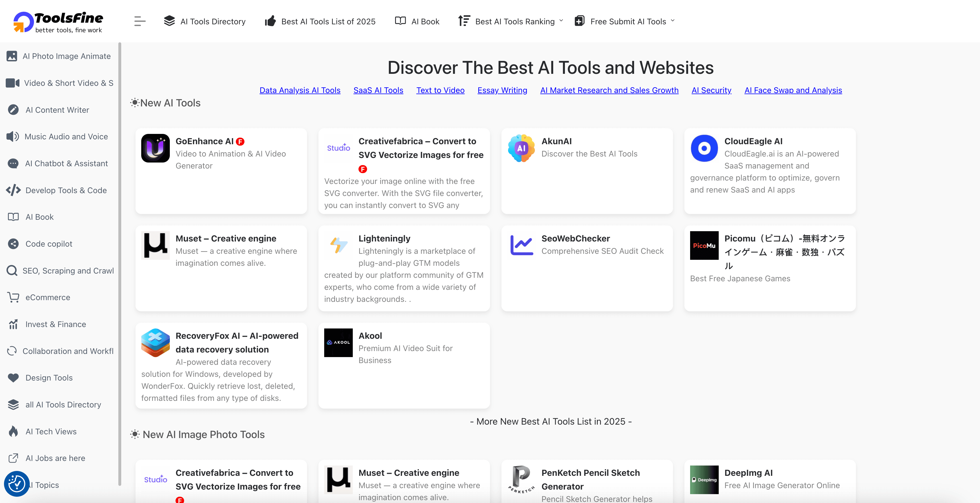This screenshot has height=503, width=980.
Task: Click the Design Tools heart icon
Action: coord(13,378)
